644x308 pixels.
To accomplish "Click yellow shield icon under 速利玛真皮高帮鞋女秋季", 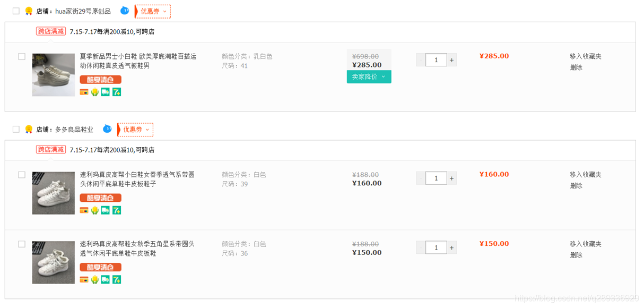I will [95, 280].
